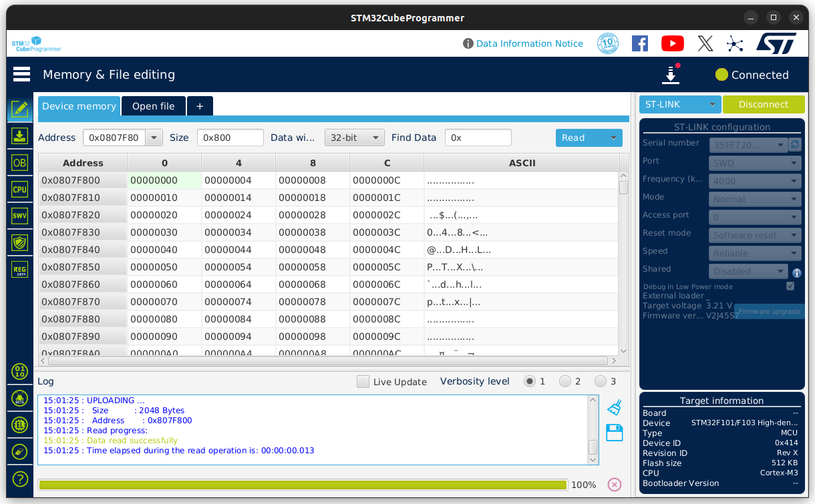Select verbosity level 1
This screenshot has width=815, height=504.
coord(530,381)
